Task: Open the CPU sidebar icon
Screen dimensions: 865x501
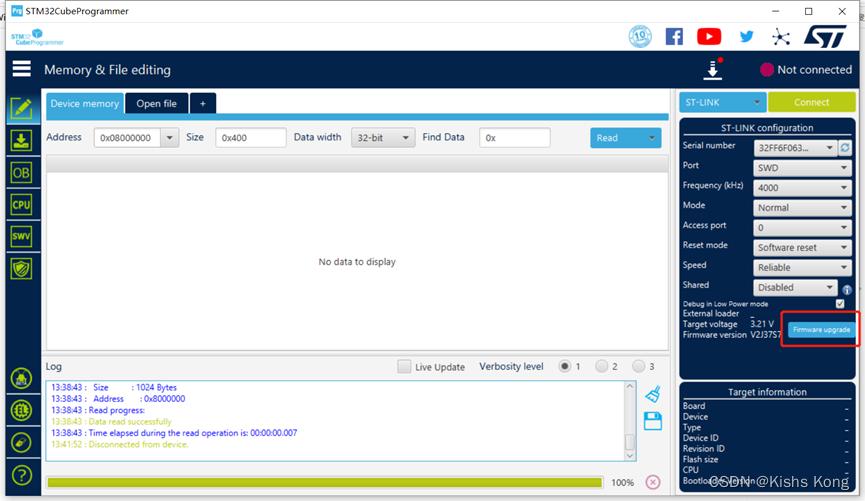Action: click(x=22, y=205)
